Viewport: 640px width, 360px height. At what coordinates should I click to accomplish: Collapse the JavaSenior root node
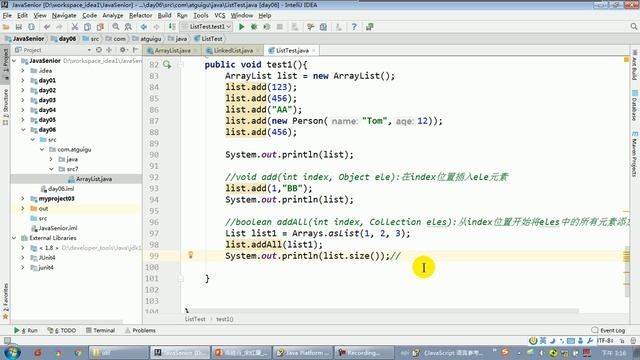pyautogui.click(x=14, y=61)
